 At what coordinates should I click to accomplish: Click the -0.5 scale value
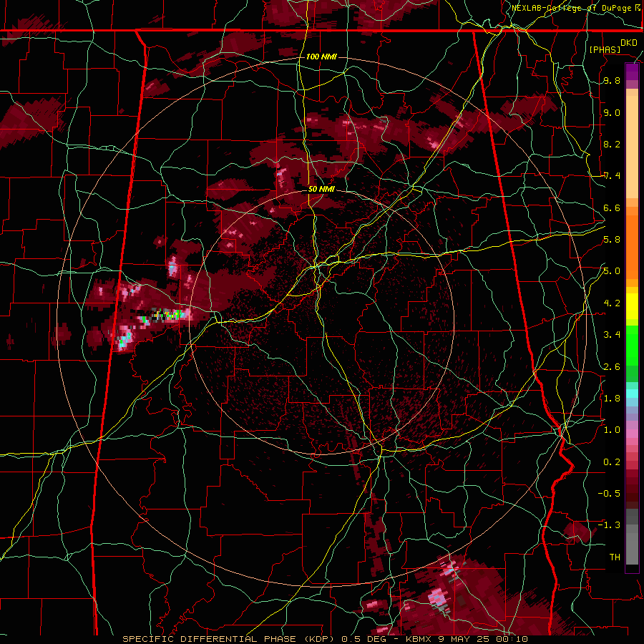(609, 494)
